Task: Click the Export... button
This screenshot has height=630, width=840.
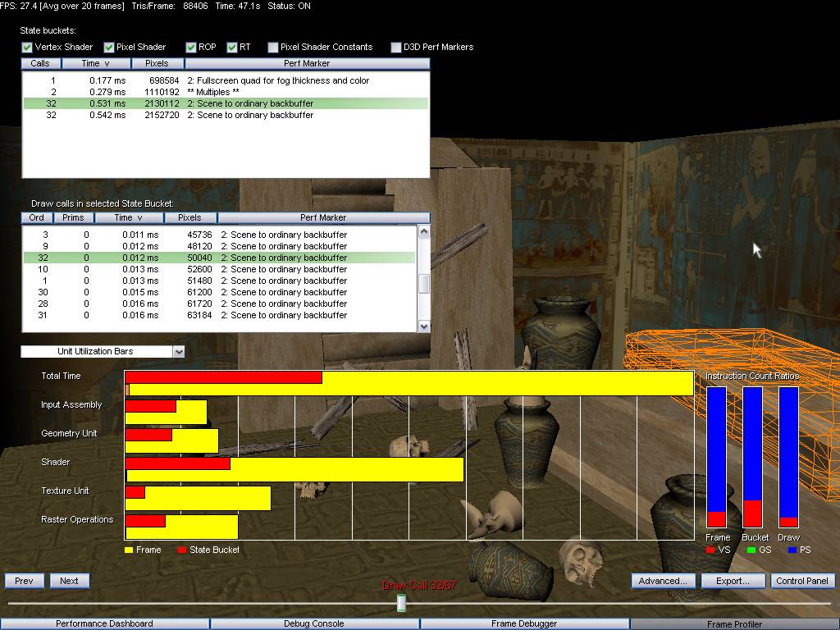Action: 733,581
